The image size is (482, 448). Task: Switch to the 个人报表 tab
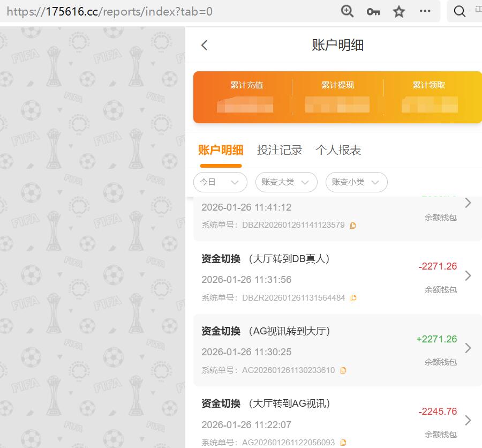(337, 151)
